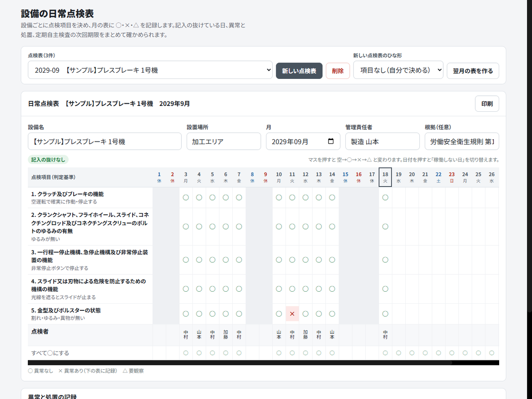Viewport: 532px width, 399px height.
Task: Click the 翌月の表を作る button
Action: pos(473,71)
